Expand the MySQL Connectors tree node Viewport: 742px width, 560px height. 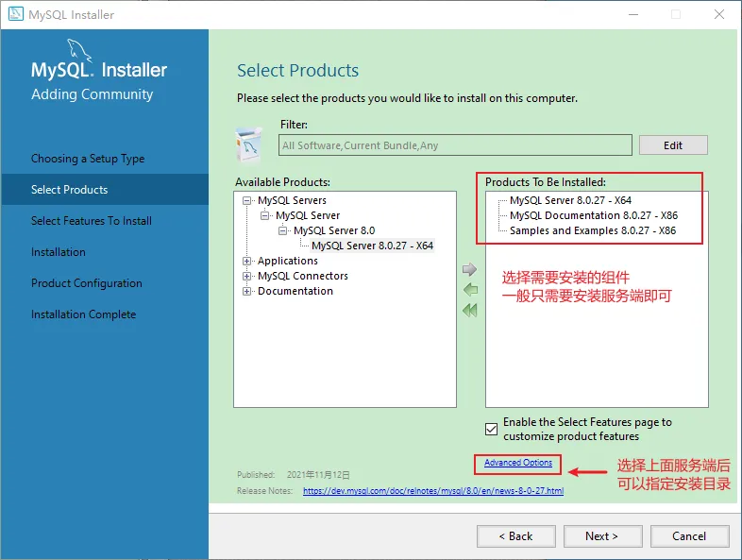(x=247, y=276)
